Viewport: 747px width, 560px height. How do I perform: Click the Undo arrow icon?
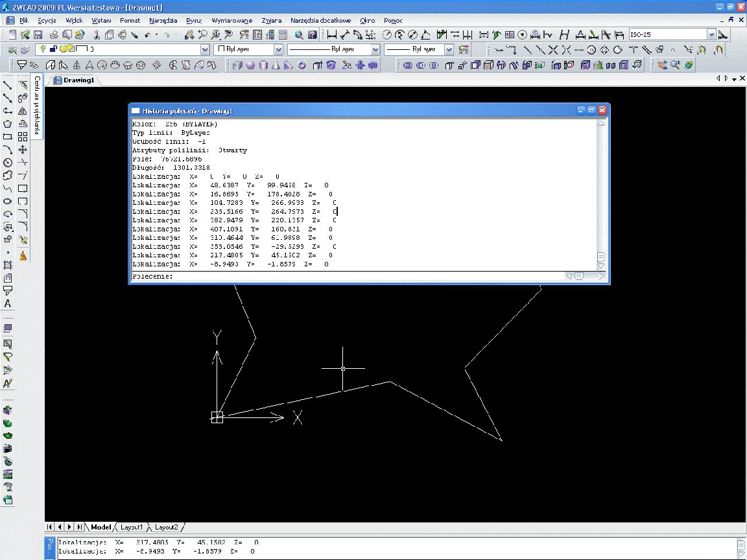(x=148, y=35)
